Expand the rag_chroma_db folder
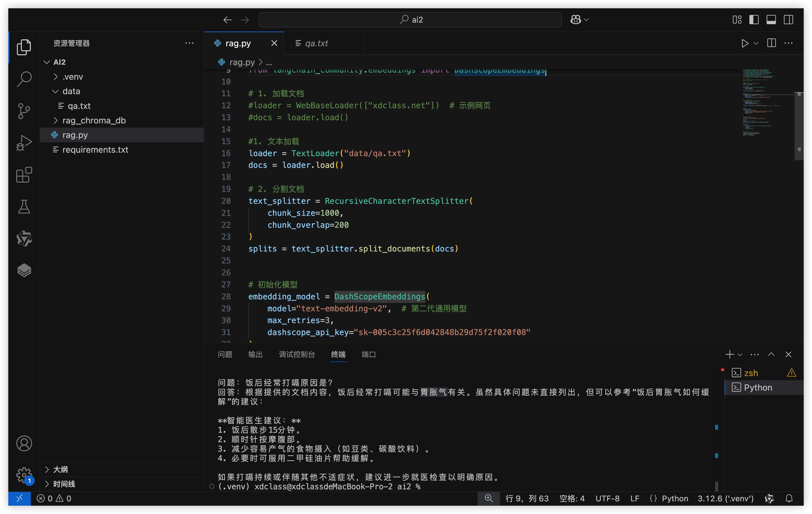 tap(94, 120)
